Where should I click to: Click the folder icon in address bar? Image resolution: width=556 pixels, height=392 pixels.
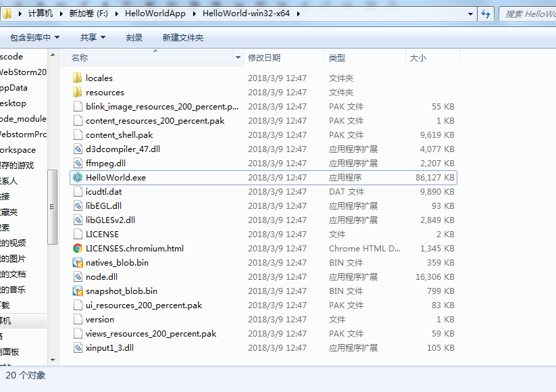6,14
